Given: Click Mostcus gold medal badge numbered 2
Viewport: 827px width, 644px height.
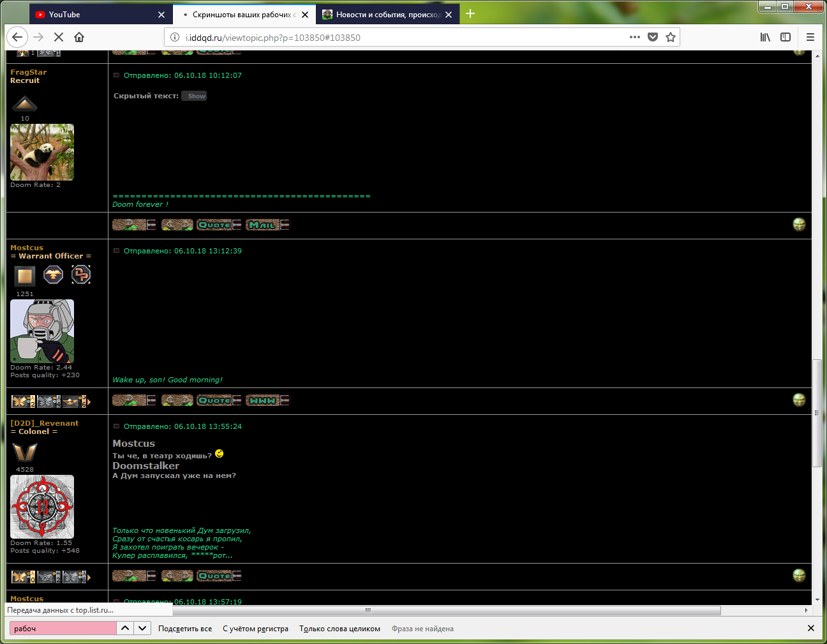Looking at the screenshot, I should tap(23, 401).
